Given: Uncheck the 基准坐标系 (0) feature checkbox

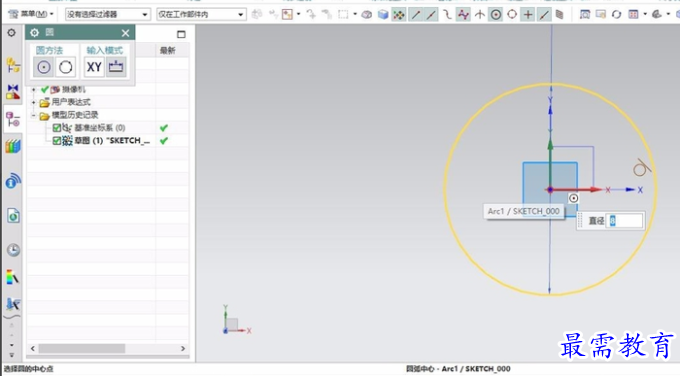Looking at the screenshot, I should 57,128.
